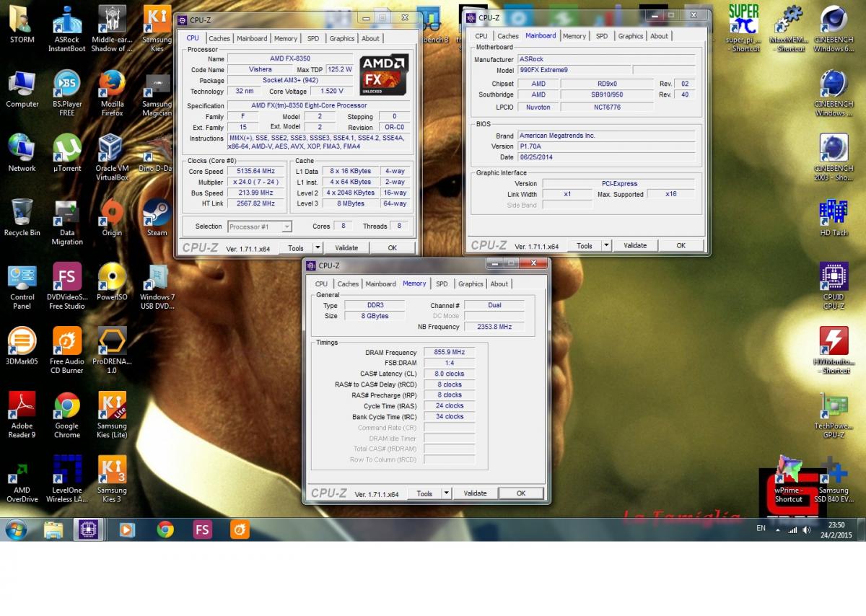Select CPU tab in Memory window
This screenshot has height=616, width=866.
[321, 284]
